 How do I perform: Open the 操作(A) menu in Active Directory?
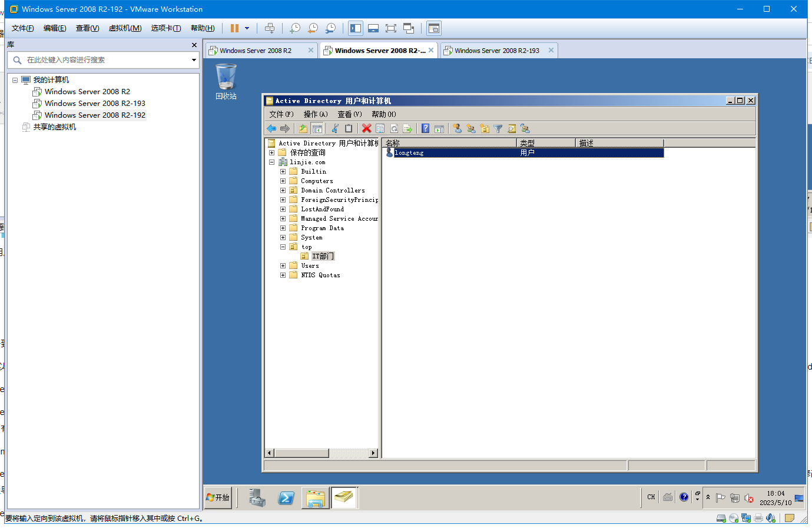pyautogui.click(x=316, y=114)
